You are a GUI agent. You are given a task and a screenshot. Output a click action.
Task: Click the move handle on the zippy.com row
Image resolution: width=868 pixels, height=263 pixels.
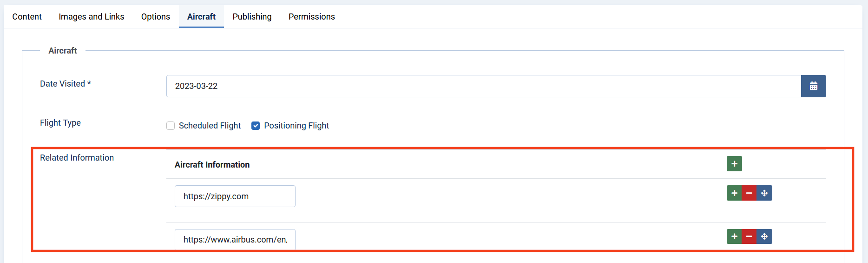click(764, 193)
